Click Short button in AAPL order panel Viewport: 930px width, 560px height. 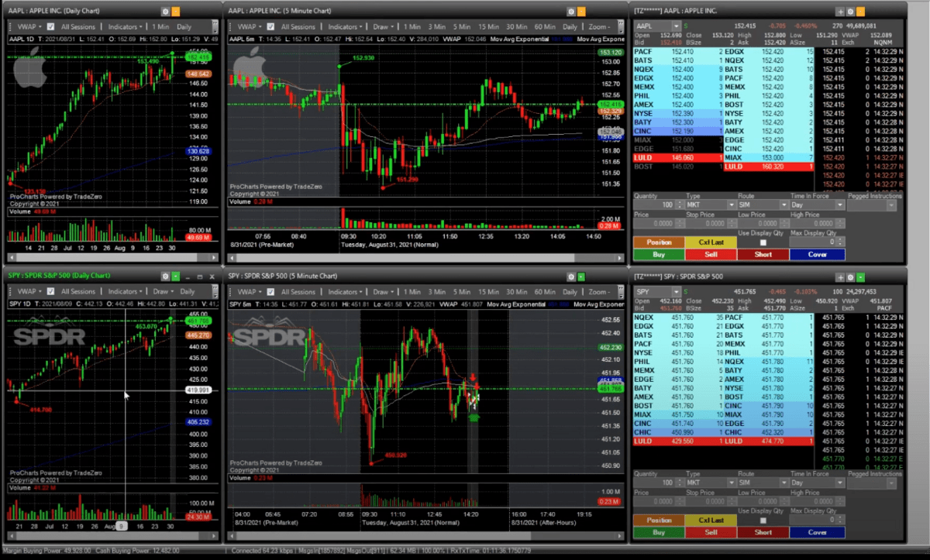(763, 254)
